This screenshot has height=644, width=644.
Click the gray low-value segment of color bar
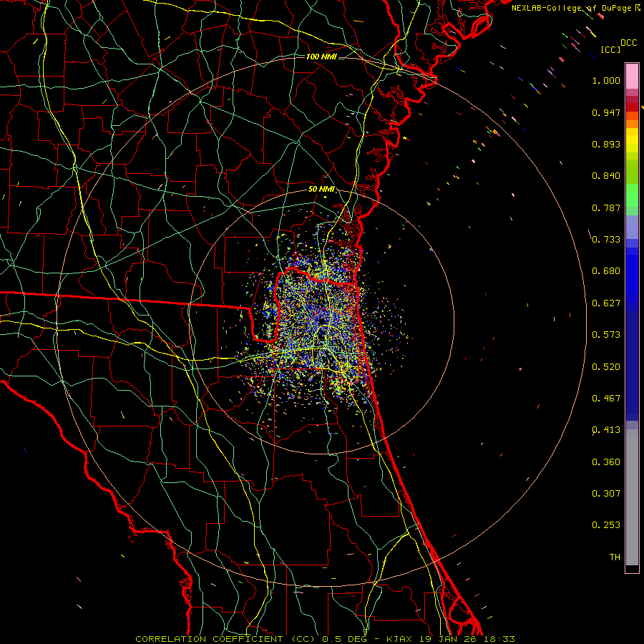[632, 501]
